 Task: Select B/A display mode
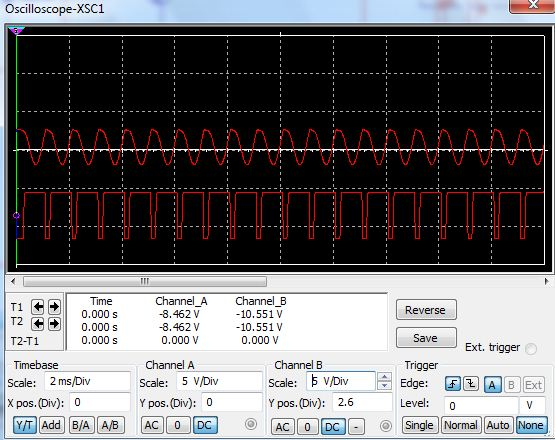click(x=81, y=425)
